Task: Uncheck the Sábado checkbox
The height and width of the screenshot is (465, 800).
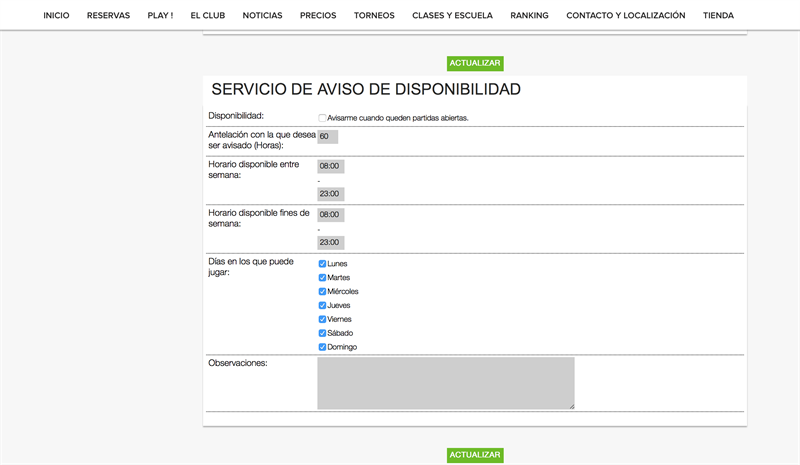Action: (322, 333)
